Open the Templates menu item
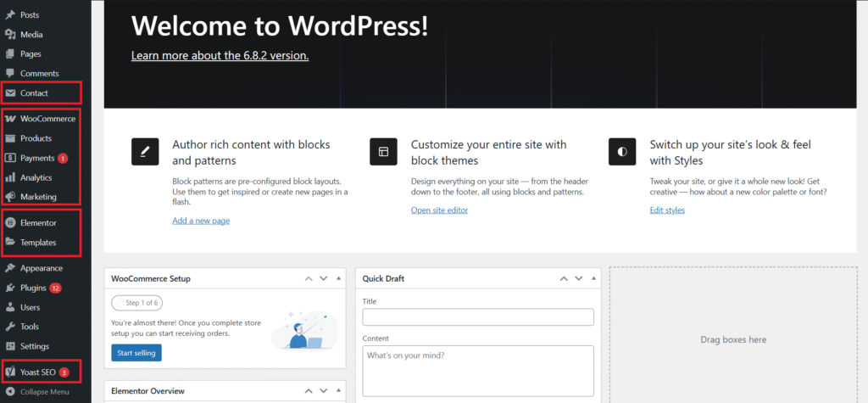Viewport: 868px width, 403px height. (x=38, y=243)
